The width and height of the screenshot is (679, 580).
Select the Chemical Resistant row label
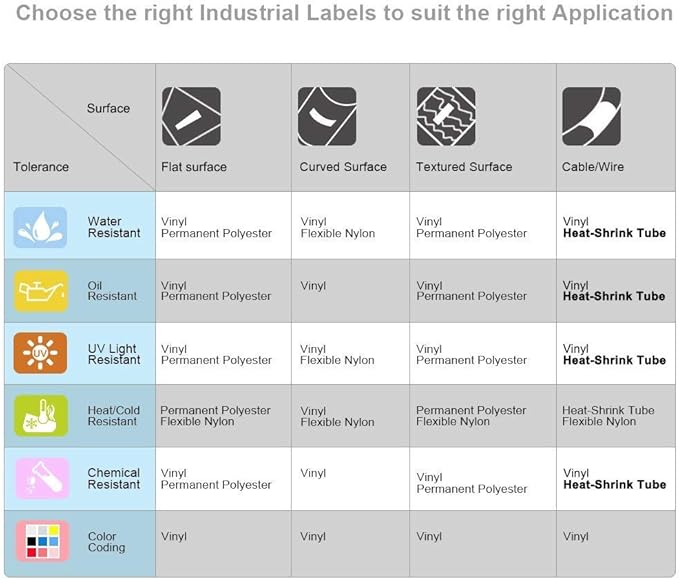114,479
